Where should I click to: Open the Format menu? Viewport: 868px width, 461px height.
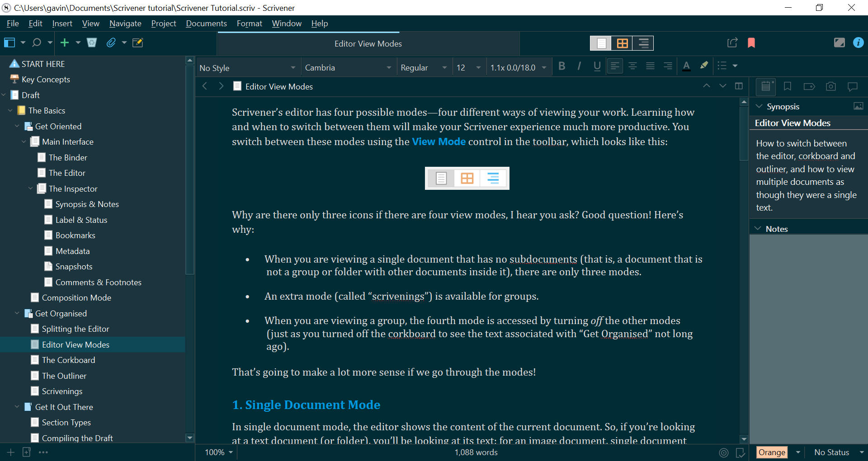click(x=250, y=24)
